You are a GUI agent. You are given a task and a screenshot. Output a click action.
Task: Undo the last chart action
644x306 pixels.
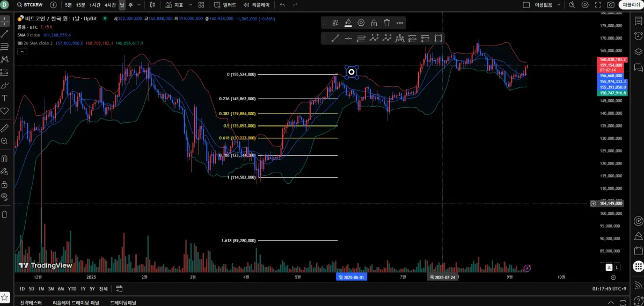(x=283, y=5)
